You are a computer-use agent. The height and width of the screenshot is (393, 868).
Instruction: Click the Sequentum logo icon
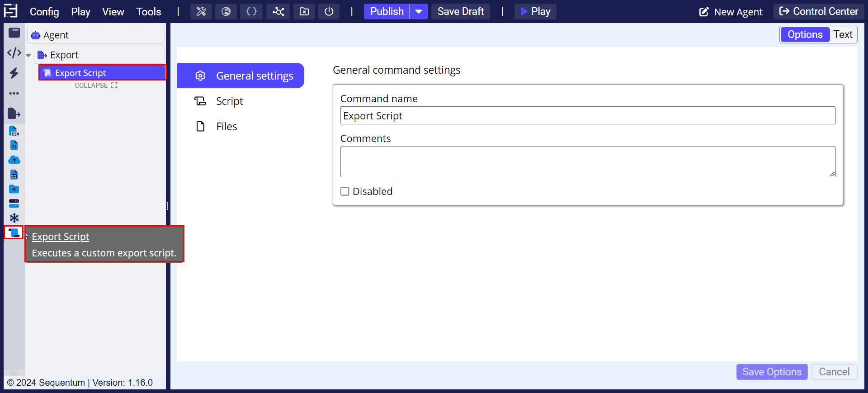10,11
